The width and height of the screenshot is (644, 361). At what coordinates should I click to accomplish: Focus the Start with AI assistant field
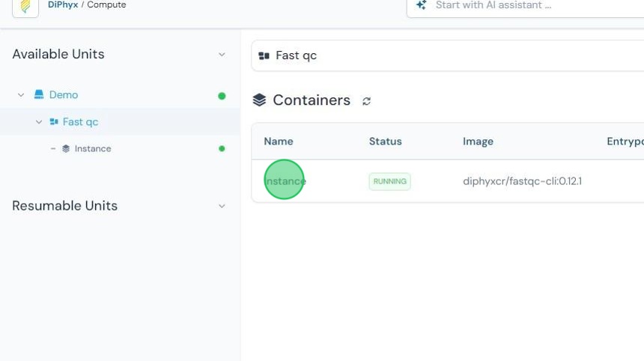(x=526, y=6)
